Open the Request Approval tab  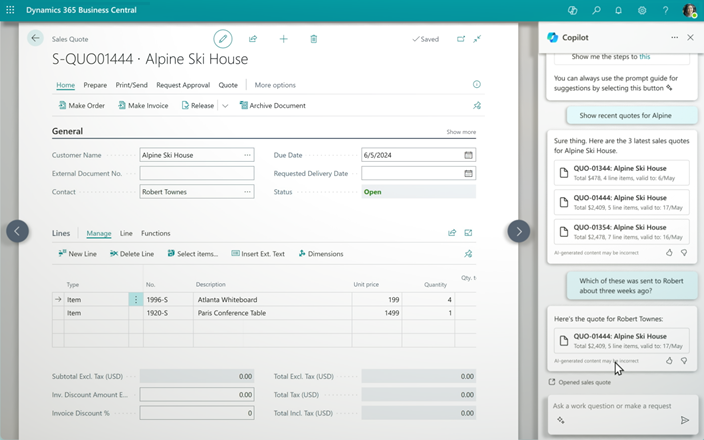[183, 85]
